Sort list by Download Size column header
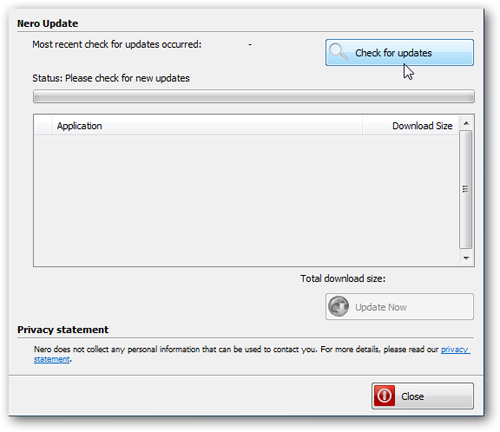Image resolution: width=500 pixels, height=432 pixels. click(x=410, y=126)
